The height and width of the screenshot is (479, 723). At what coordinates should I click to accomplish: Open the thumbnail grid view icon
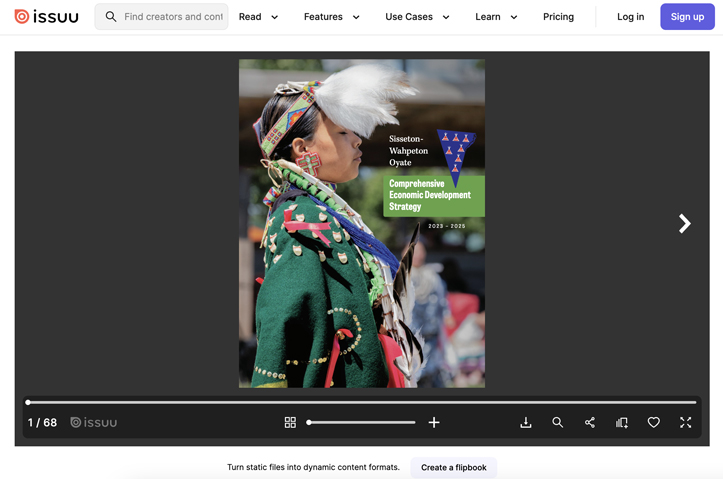click(290, 422)
